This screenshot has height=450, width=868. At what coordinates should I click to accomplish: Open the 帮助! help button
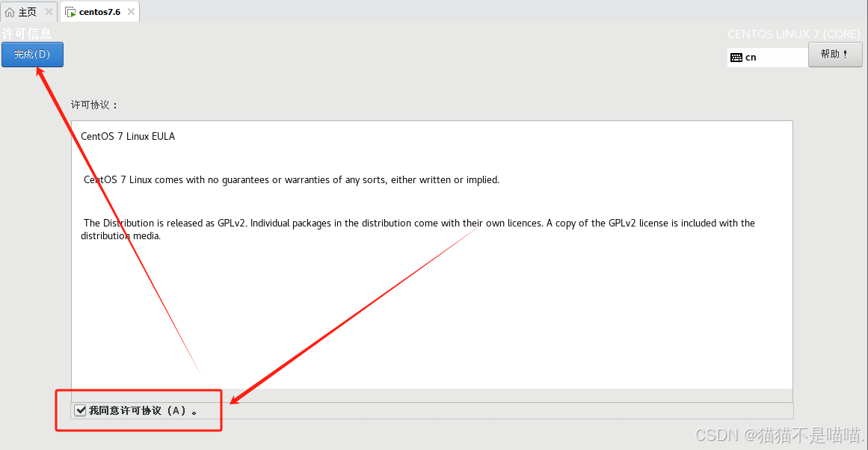click(x=835, y=55)
